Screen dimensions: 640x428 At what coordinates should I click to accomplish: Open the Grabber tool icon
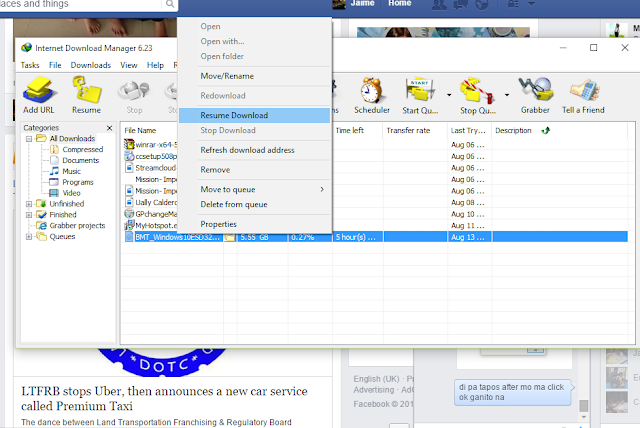click(x=535, y=95)
